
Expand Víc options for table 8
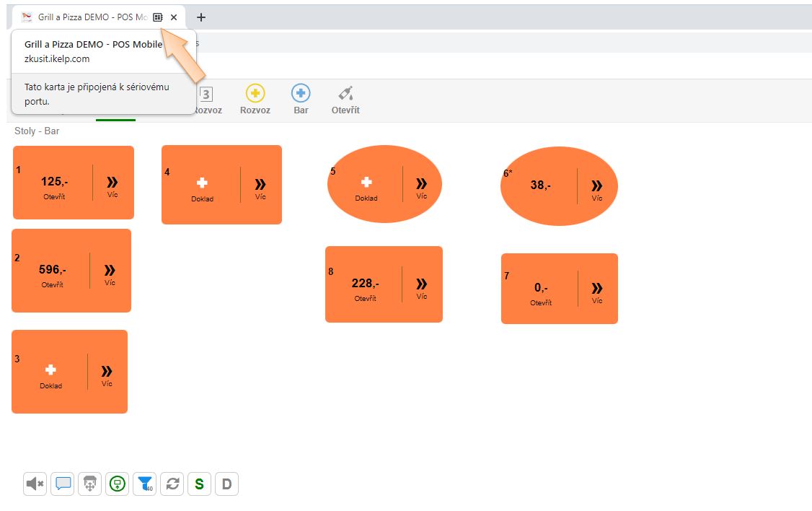tap(421, 287)
